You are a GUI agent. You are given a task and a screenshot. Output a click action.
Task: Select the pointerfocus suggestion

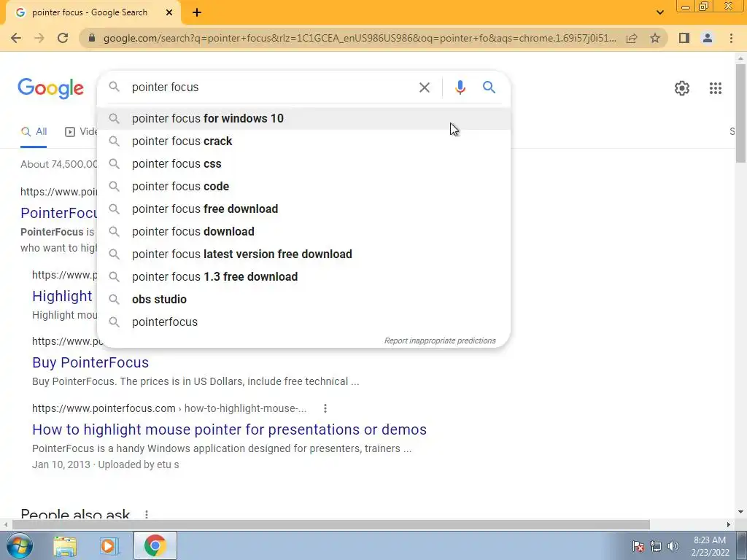[x=303, y=322]
